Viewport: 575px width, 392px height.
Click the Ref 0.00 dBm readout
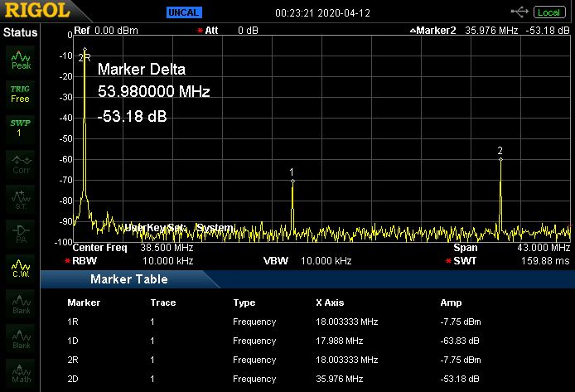click(106, 30)
